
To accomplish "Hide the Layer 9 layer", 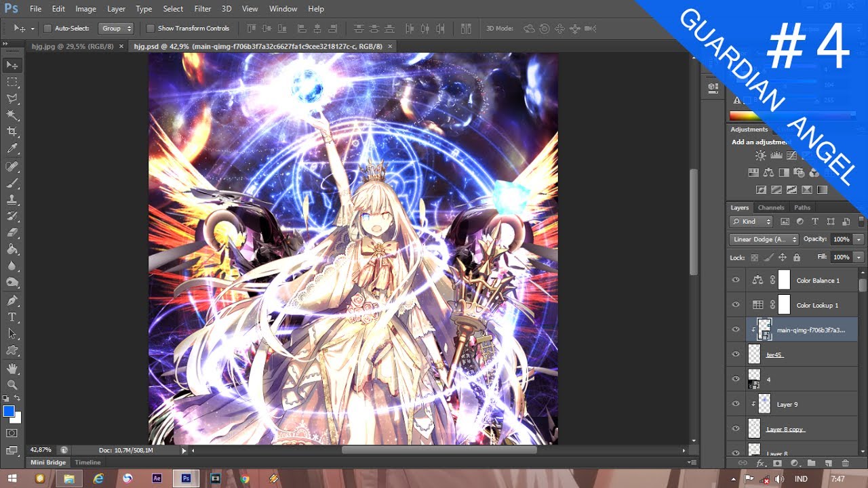I will pos(736,404).
